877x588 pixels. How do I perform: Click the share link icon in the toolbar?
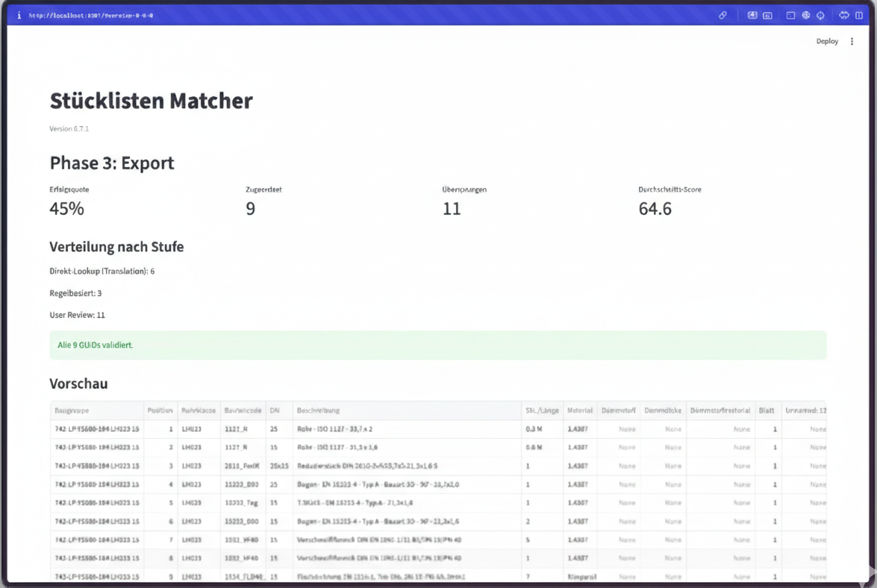pyautogui.click(x=722, y=15)
